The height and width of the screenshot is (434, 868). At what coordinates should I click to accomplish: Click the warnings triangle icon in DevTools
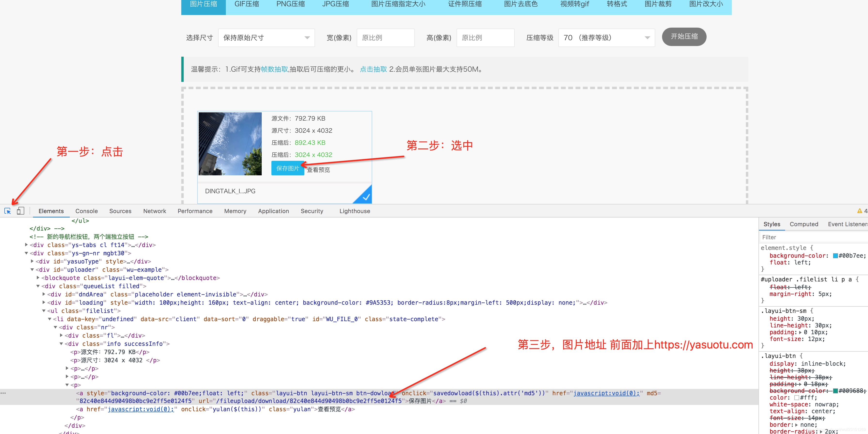[x=859, y=211]
